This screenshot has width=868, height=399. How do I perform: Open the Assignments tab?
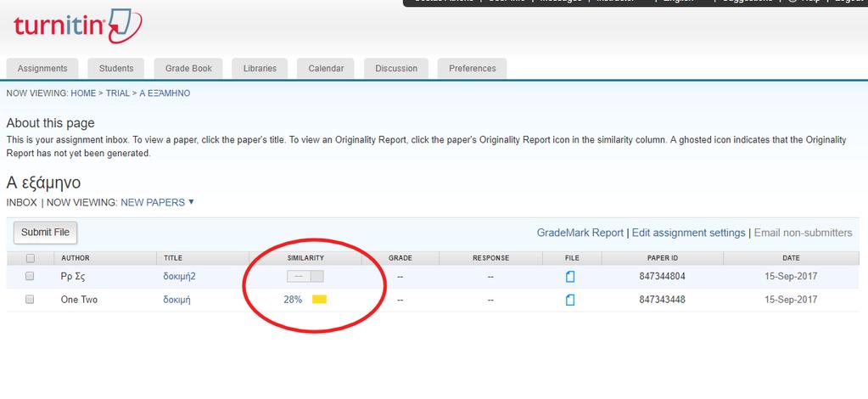[x=42, y=69]
